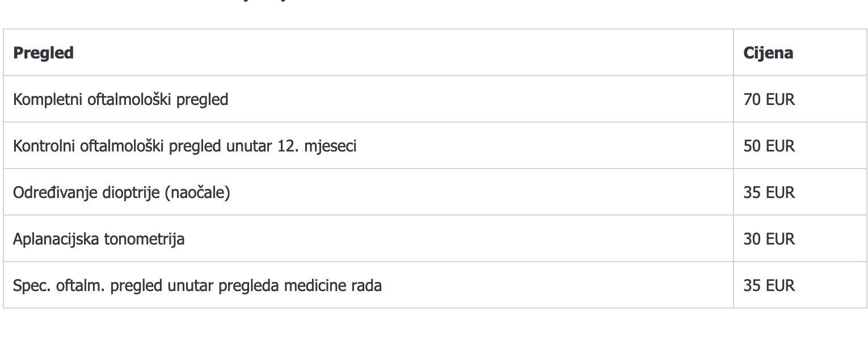Image resolution: width=868 pixels, height=337 pixels.
Task: Click the price for medicine rada exam
Action: 769,285
